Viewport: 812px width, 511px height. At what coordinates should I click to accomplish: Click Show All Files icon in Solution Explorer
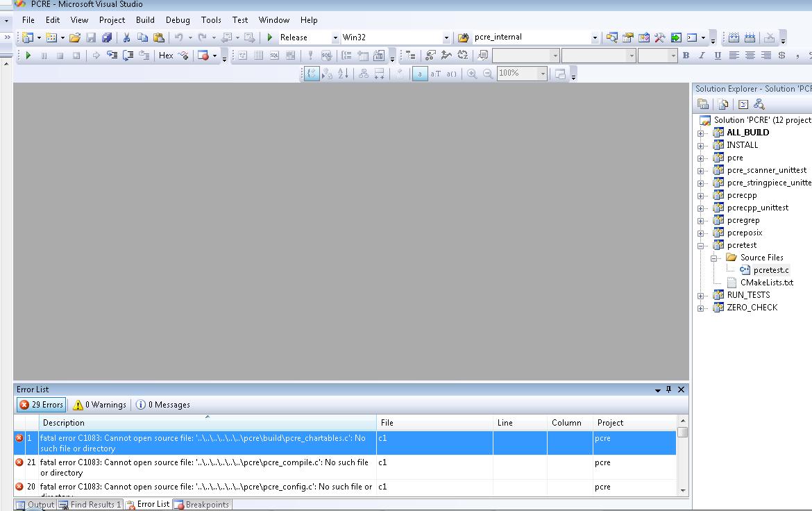[x=723, y=104]
